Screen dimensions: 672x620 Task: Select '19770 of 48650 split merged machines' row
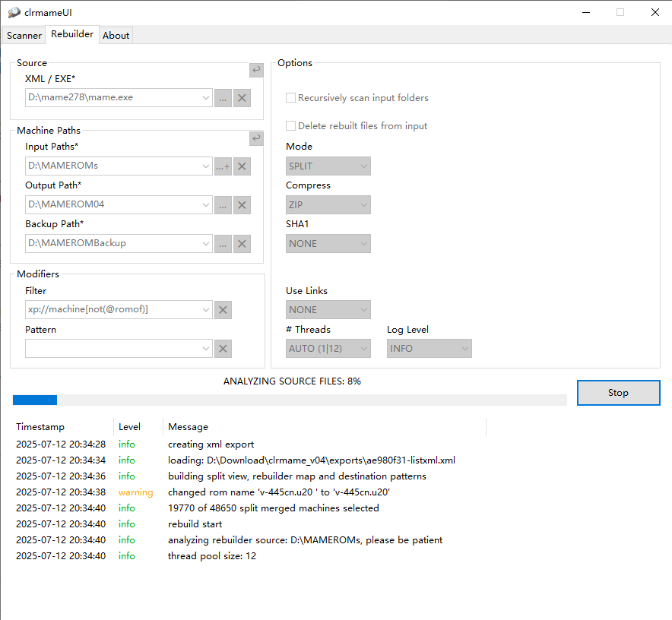pos(251,508)
